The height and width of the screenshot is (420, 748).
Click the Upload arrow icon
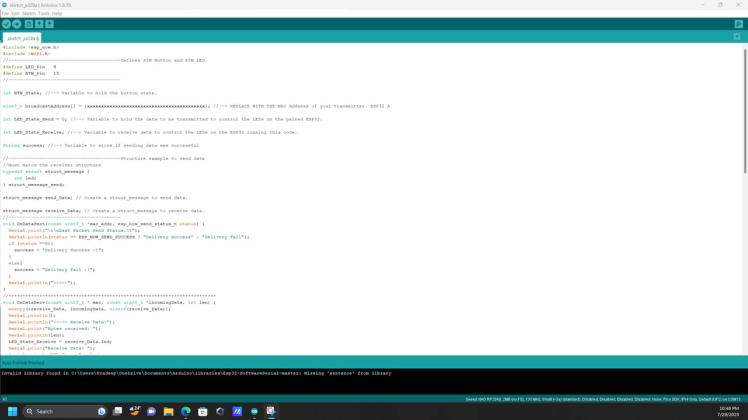17,24
